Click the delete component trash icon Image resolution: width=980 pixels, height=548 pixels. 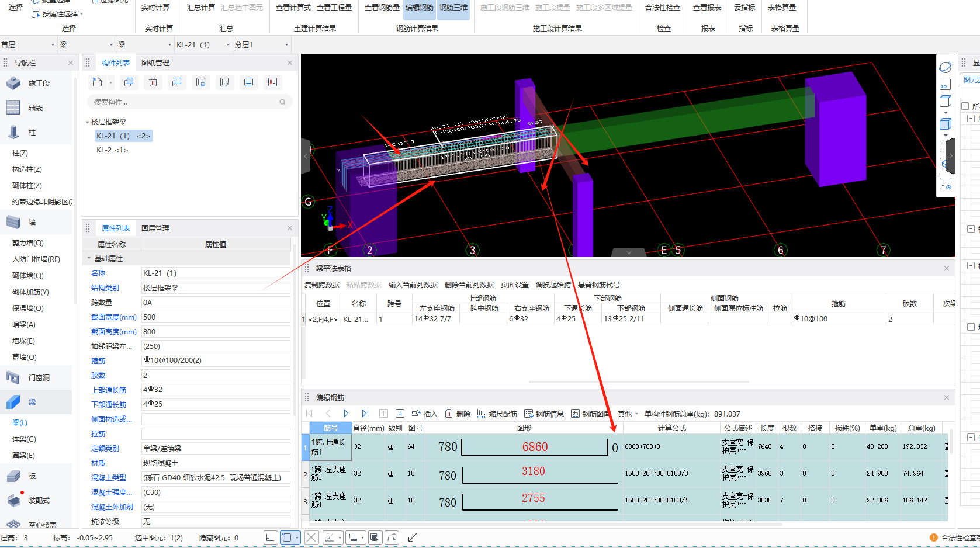pos(153,82)
